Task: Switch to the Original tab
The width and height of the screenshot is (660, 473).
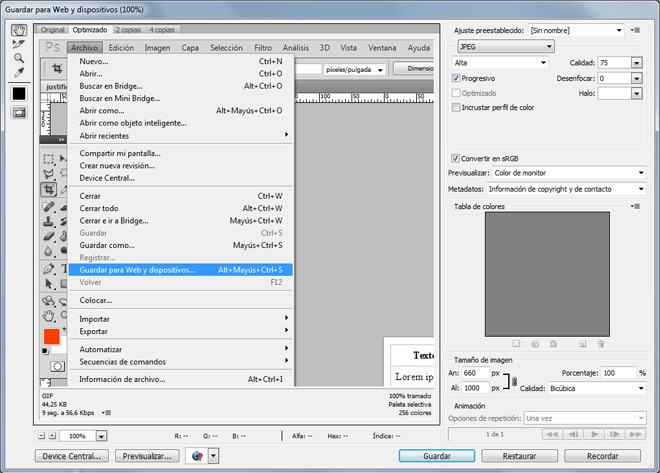Action: 53,30
